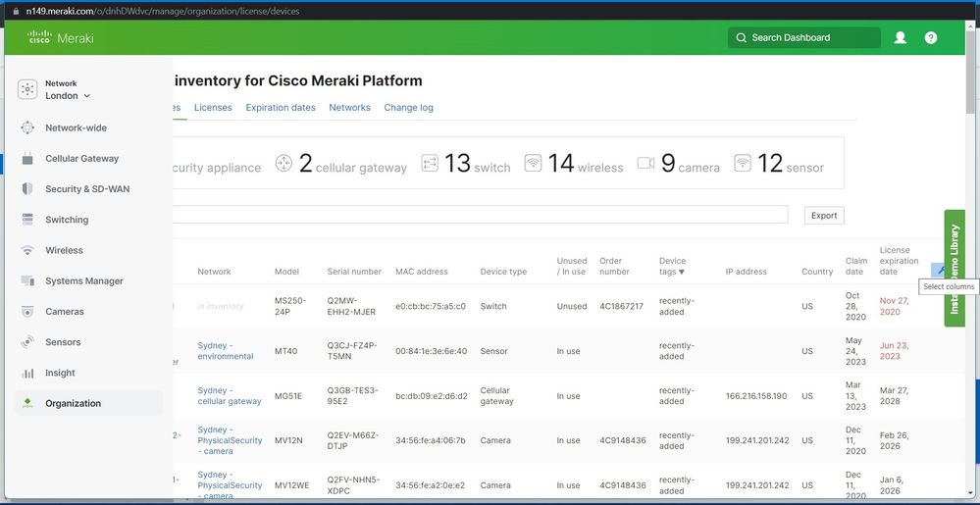Click the search magnifier icon in Search Dashboard
Viewport: 980px width, 505px height.
click(x=742, y=37)
